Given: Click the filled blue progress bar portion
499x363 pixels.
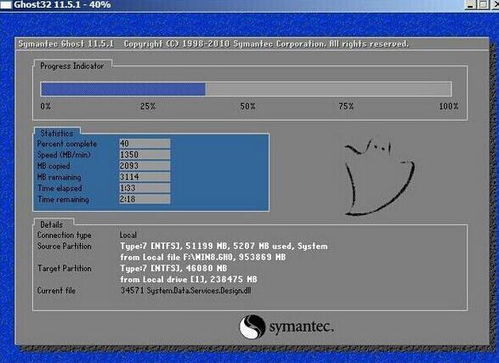Looking at the screenshot, I should click(123, 89).
